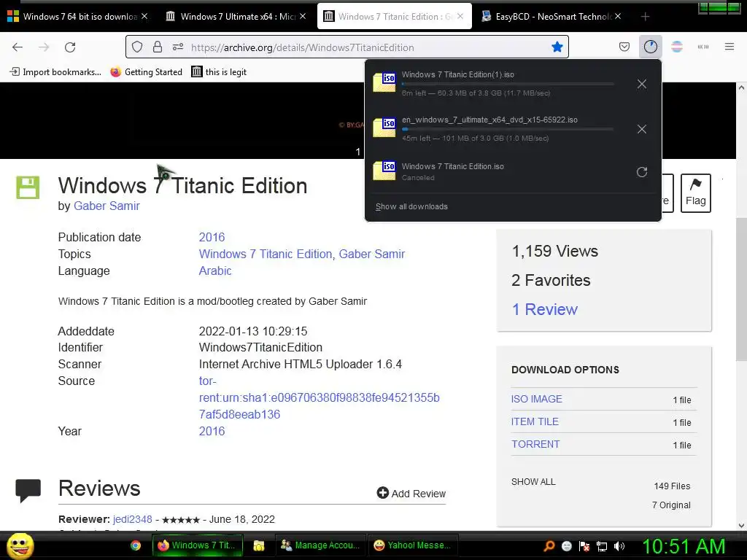Open the tracking protection shield icon
This screenshot has width=747, height=560.
coord(137,47)
